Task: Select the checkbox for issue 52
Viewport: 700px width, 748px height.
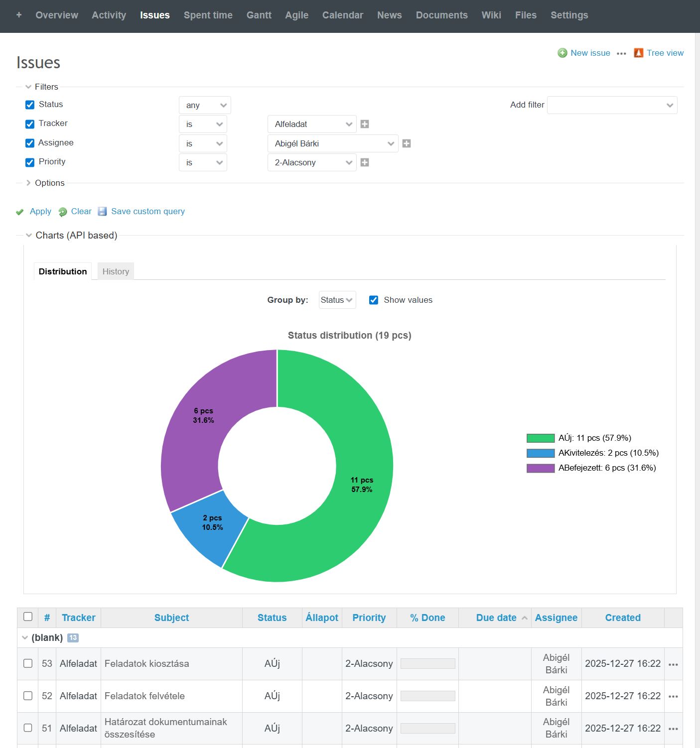Action: [x=28, y=696]
